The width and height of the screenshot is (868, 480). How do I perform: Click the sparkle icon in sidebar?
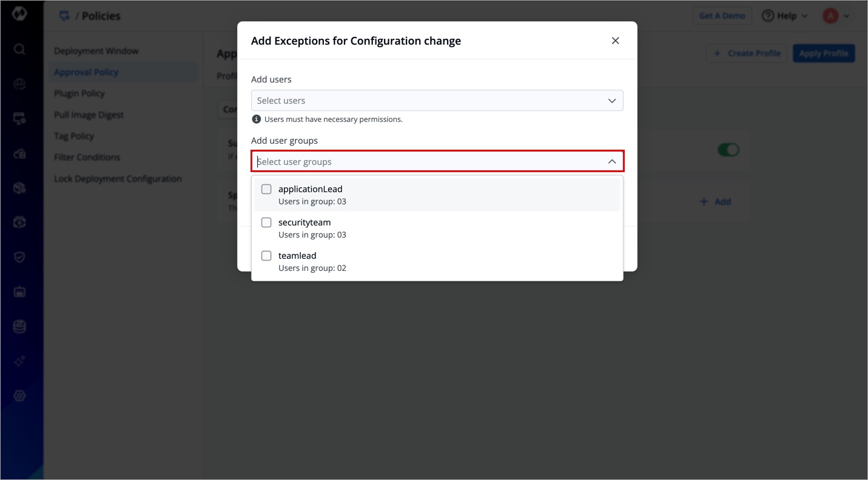[19, 361]
